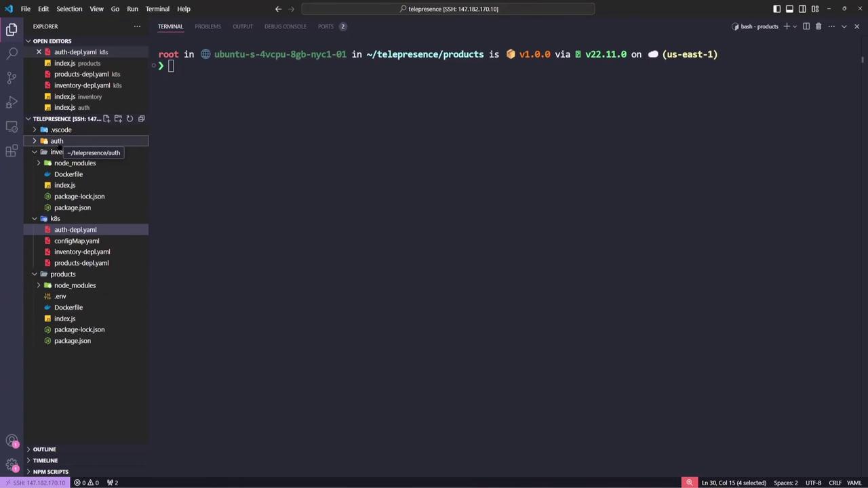Image resolution: width=868 pixels, height=488 pixels.
Task: Open the launch profile dropdown beside plus
Action: [795, 26]
